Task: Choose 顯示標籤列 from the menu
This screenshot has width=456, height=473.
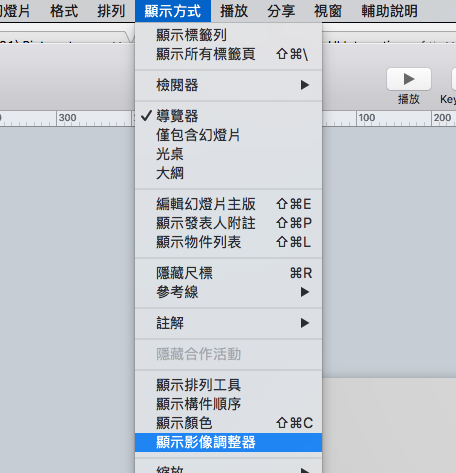Action: pyautogui.click(x=228, y=35)
